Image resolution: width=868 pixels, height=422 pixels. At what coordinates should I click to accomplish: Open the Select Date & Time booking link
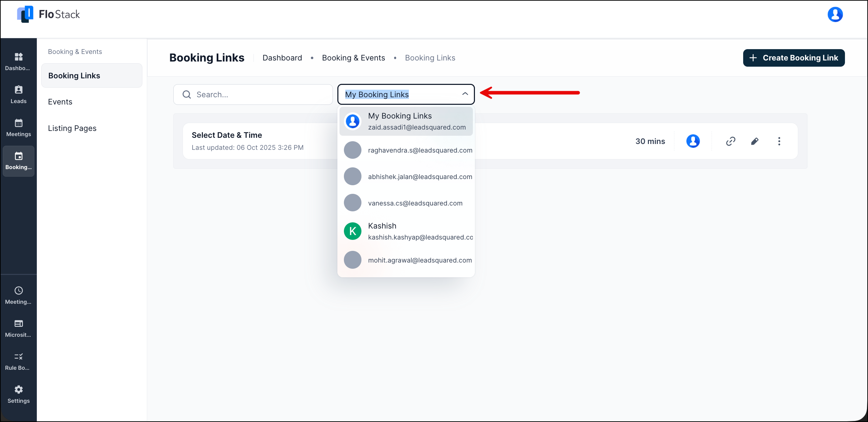(x=227, y=135)
